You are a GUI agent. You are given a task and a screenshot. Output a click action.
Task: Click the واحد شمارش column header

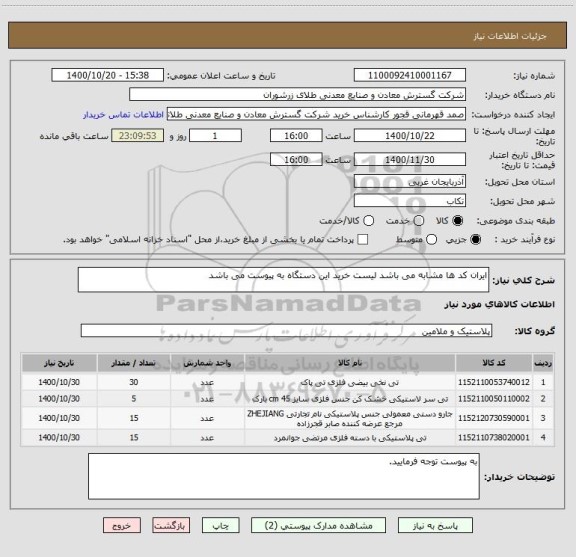(x=207, y=363)
